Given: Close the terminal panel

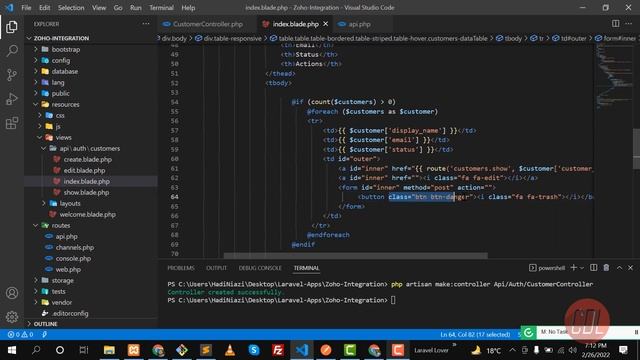Looking at the screenshot, I should 631,268.
